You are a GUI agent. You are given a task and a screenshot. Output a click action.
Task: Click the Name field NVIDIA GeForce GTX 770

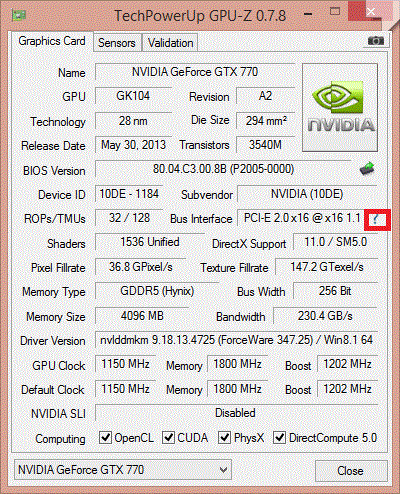pyautogui.click(x=195, y=72)
